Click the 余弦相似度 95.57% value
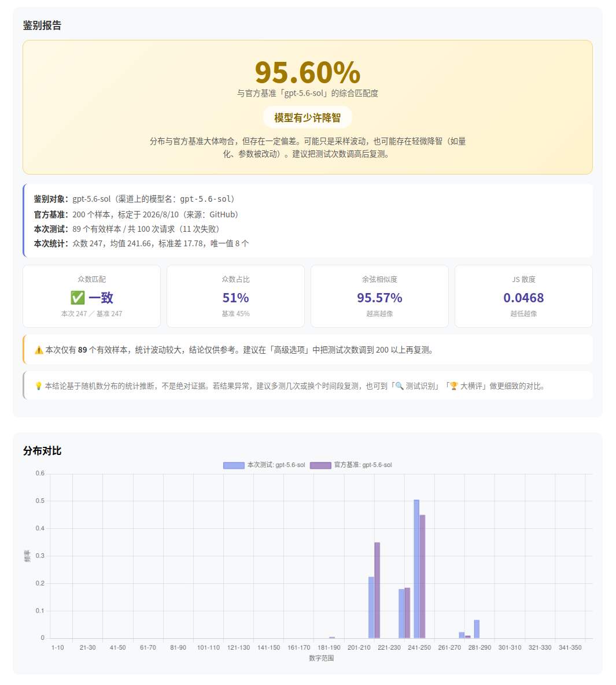 coord(379,298)
